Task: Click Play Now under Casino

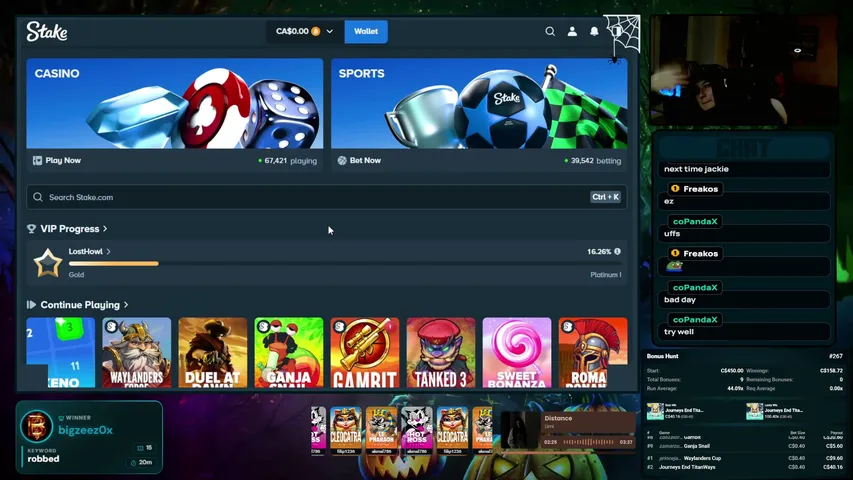Action: 63,161
